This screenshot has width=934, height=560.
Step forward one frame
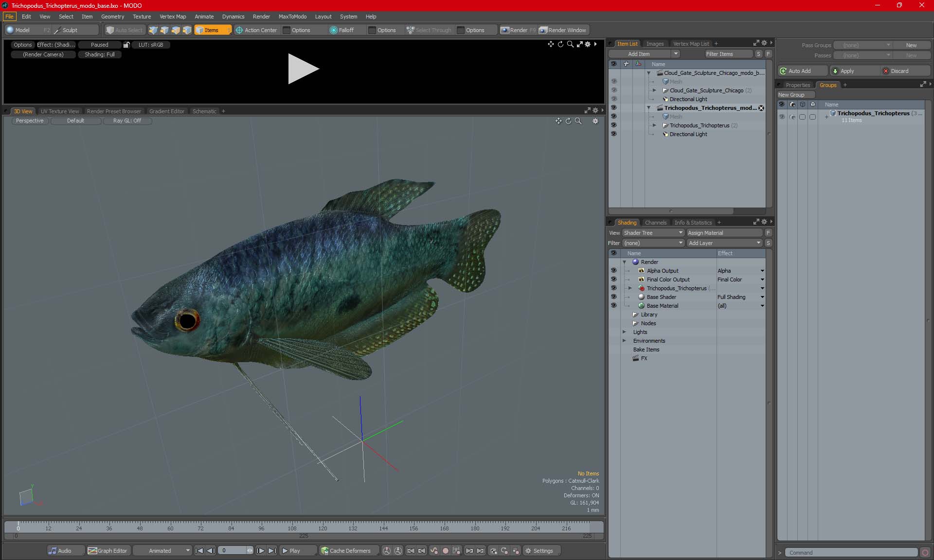pos(260,551)
